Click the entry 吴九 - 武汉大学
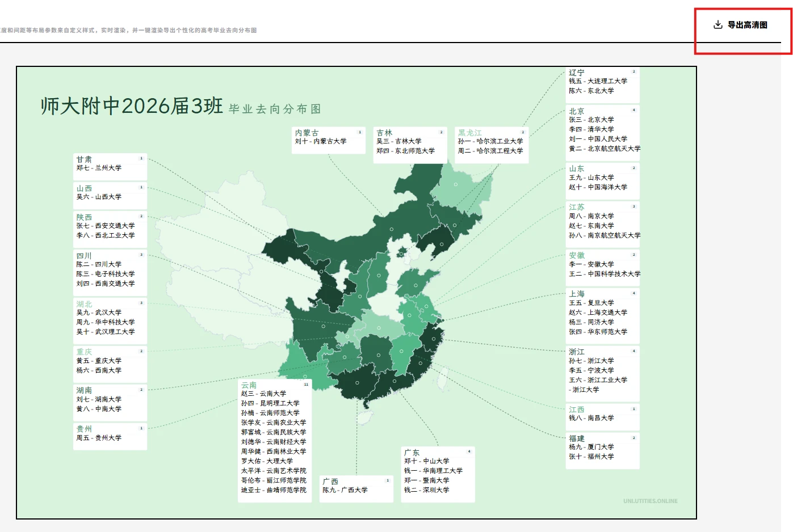Screen dimensions: 793x532 tap(99, 313)
